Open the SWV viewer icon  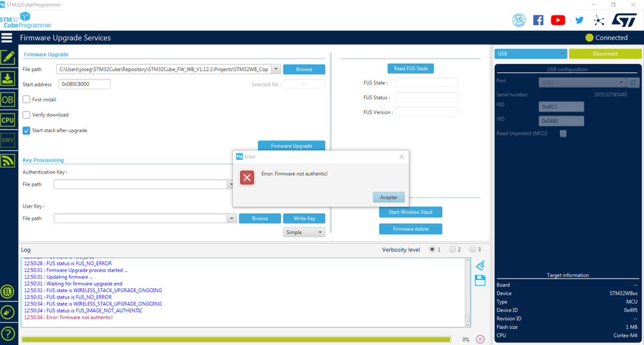pos(8,141)
